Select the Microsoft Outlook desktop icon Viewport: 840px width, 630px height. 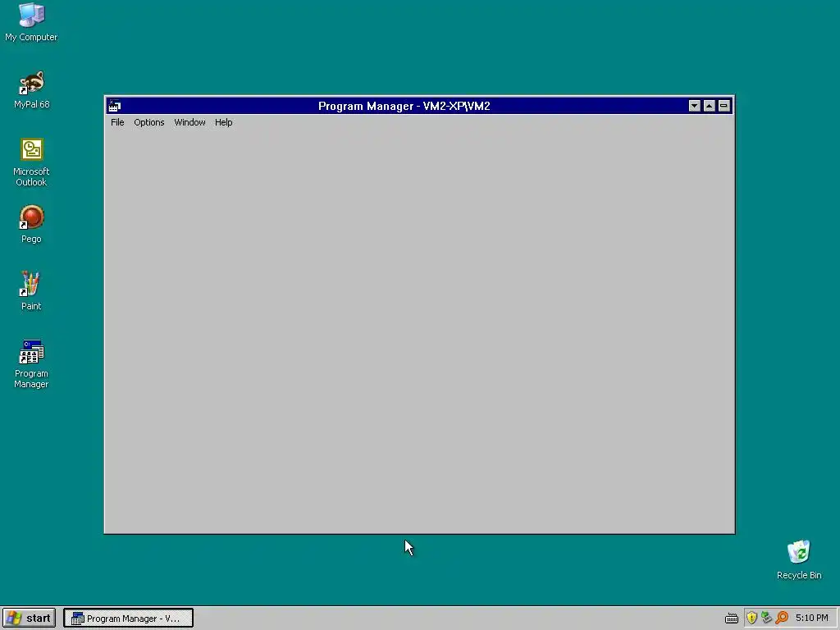[x=31, y=162]
